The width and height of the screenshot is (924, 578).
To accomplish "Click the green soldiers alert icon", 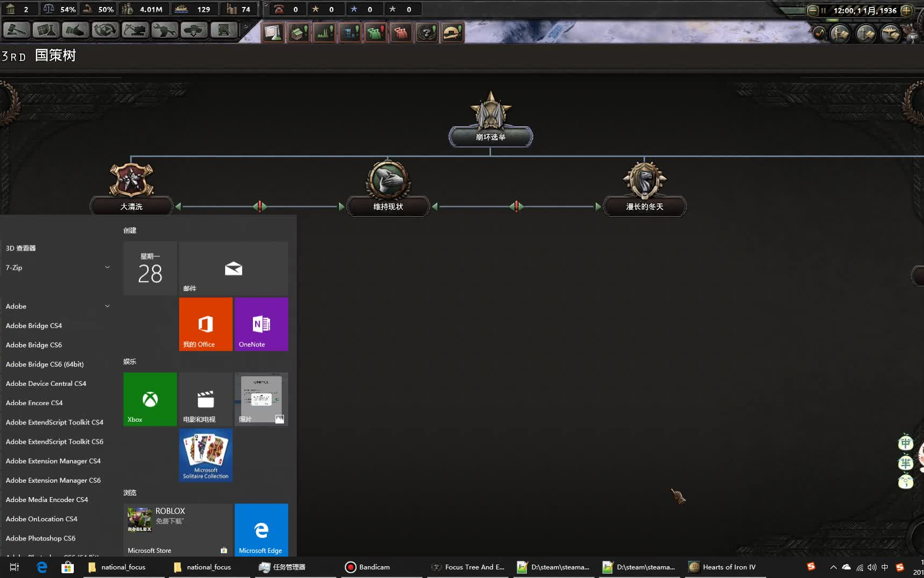I will coord(376,33).
